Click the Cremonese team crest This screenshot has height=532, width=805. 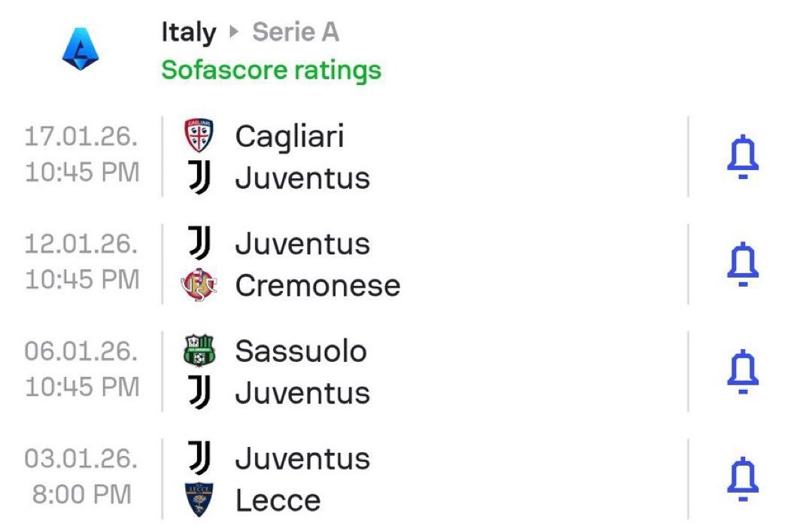click(x=199, y=286)
